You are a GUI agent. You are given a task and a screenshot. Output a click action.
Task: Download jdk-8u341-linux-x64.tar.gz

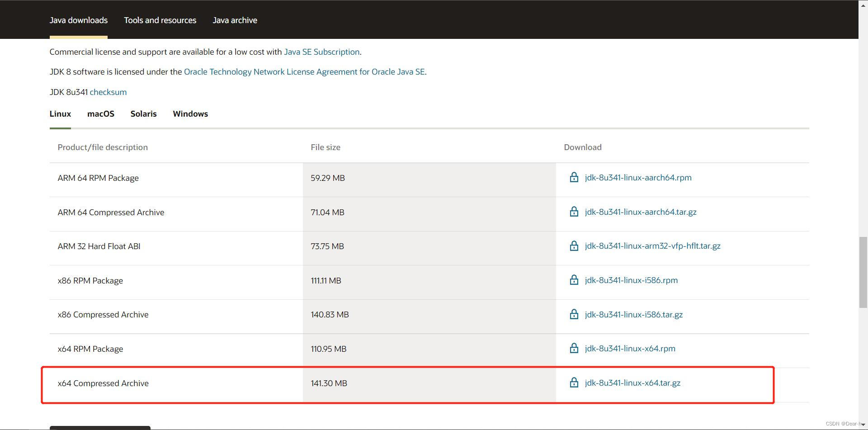click(x=632, y=383)
